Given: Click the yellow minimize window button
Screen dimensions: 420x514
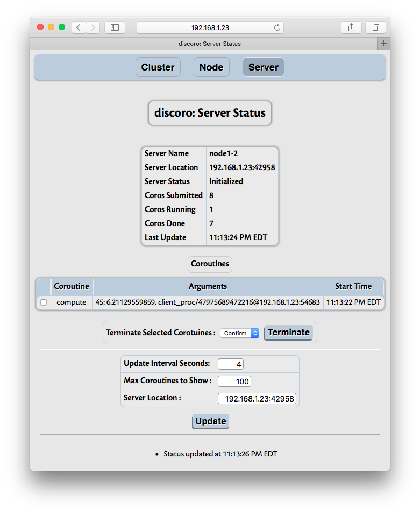Looking at the screenshot, I should 51,27.
